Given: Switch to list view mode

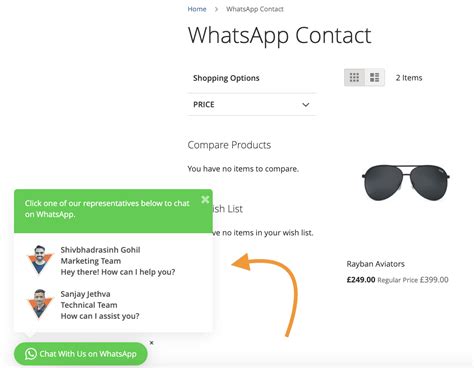Looking at the screenshot, I should point(375,77).
